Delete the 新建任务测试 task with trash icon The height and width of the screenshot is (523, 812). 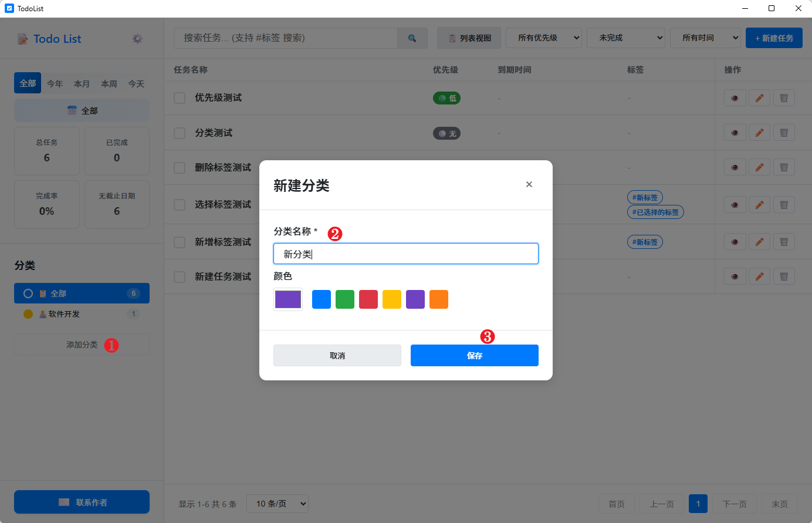tap(784, 276)
